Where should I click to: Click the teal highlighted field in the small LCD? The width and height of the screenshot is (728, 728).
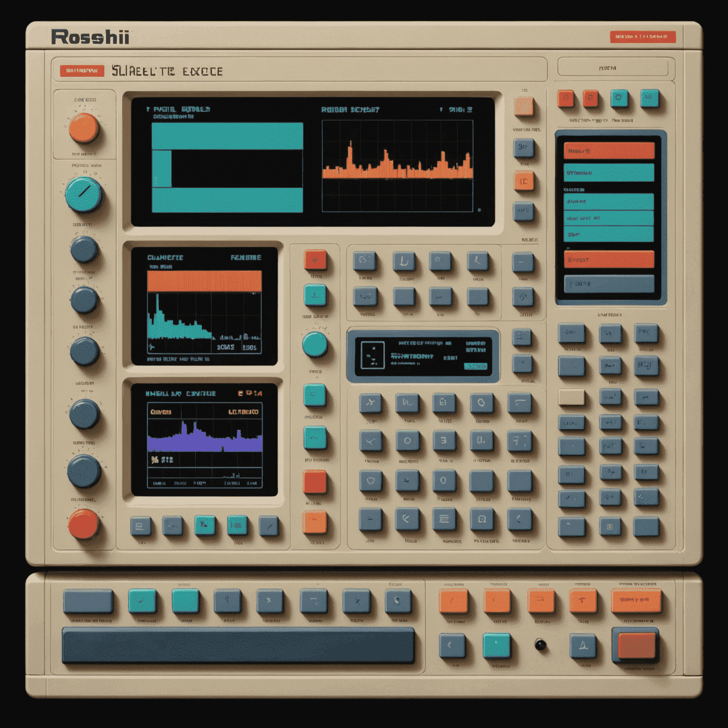[x=476, y=366]
